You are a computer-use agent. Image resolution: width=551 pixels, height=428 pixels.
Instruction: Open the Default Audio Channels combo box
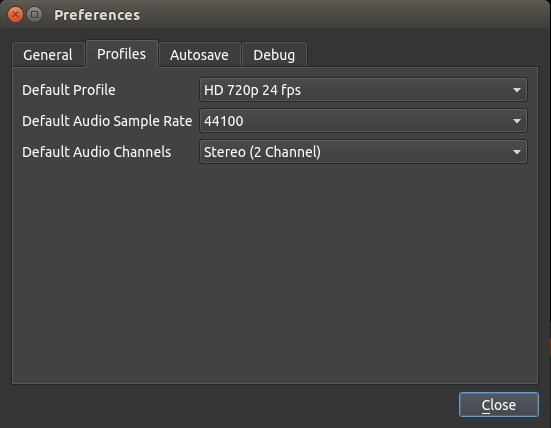pos(363,152)
